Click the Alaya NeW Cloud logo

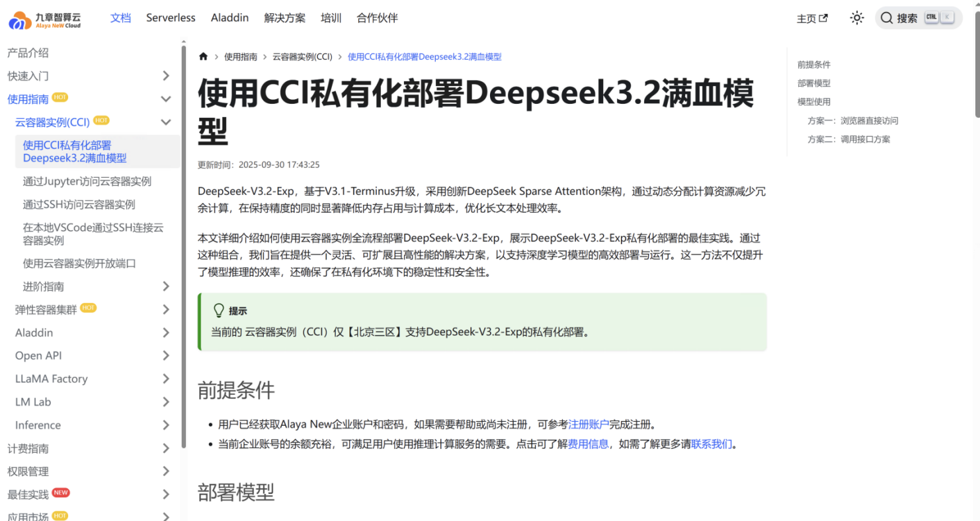pos(45,19)
